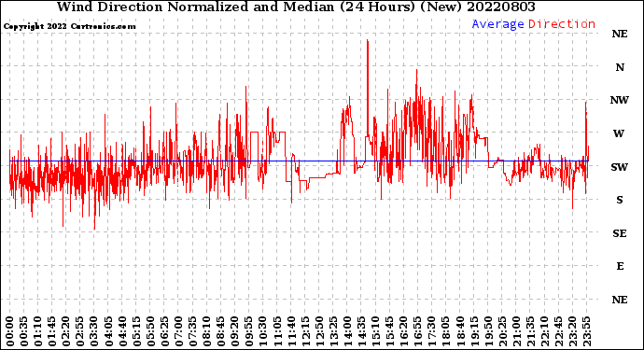Select the 12:15 time axis label

coord(305,331)
